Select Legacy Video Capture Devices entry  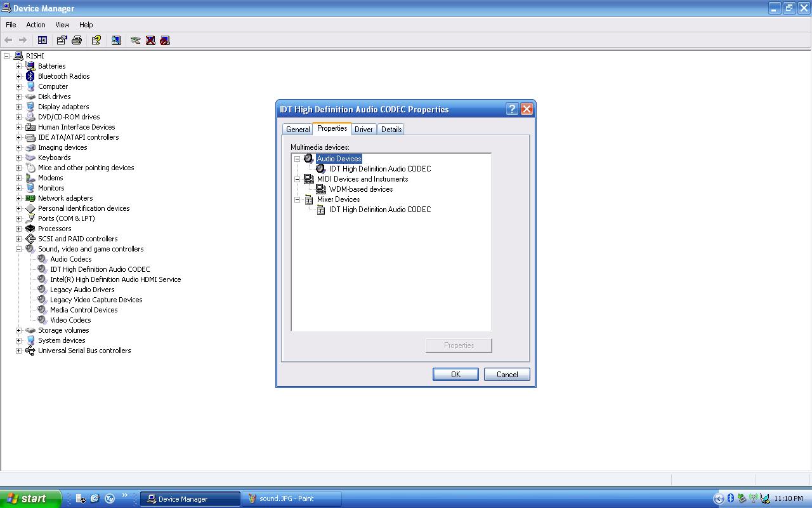(x=96, y=300)
